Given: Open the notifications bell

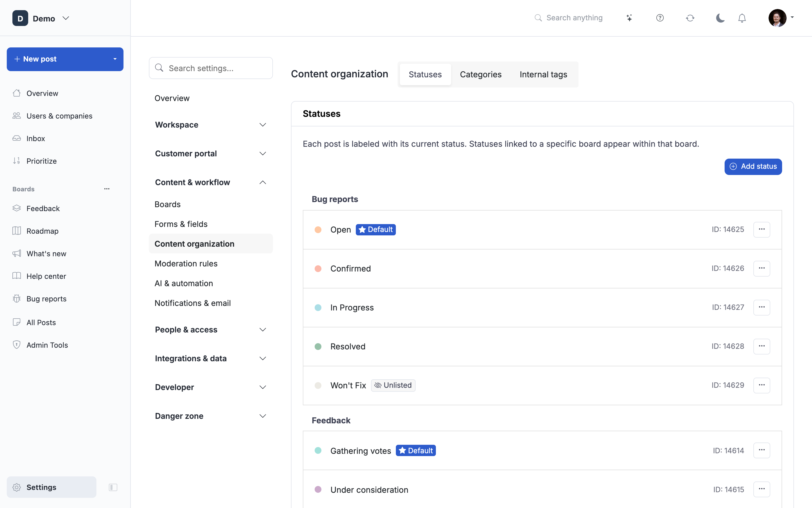Looking at the screenshot, I should coord(742,18).
